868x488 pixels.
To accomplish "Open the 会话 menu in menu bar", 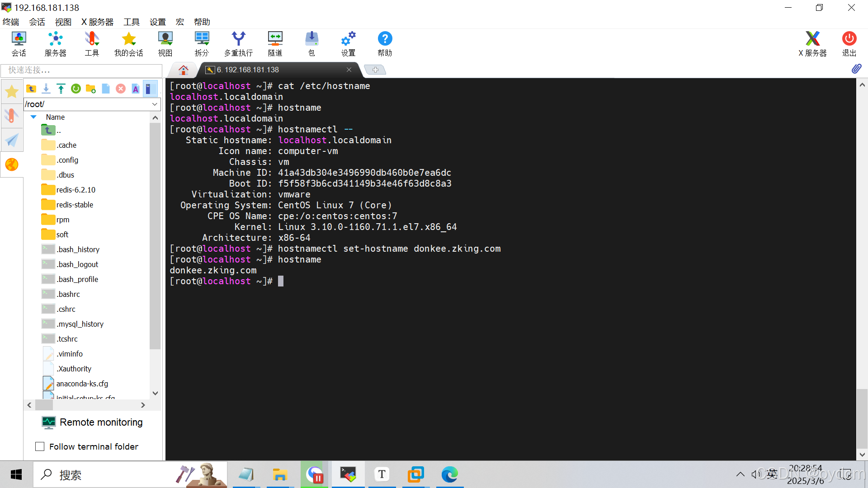I will click(37, 22).
